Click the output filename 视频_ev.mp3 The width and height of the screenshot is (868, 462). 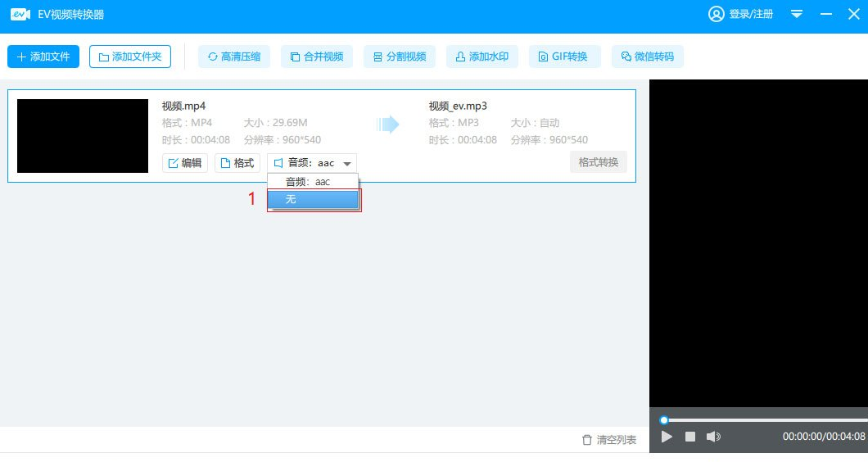tap(458, 106)
